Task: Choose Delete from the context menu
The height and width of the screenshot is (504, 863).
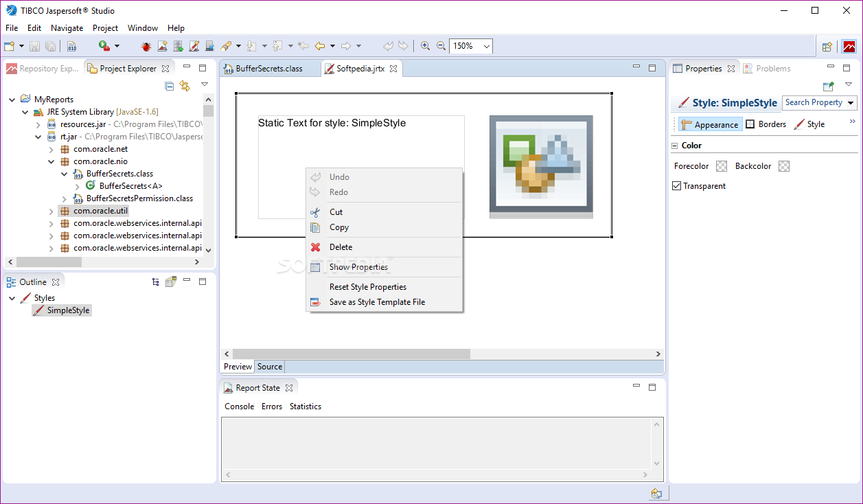Action: pyautogui.click(x=384, y=247)
